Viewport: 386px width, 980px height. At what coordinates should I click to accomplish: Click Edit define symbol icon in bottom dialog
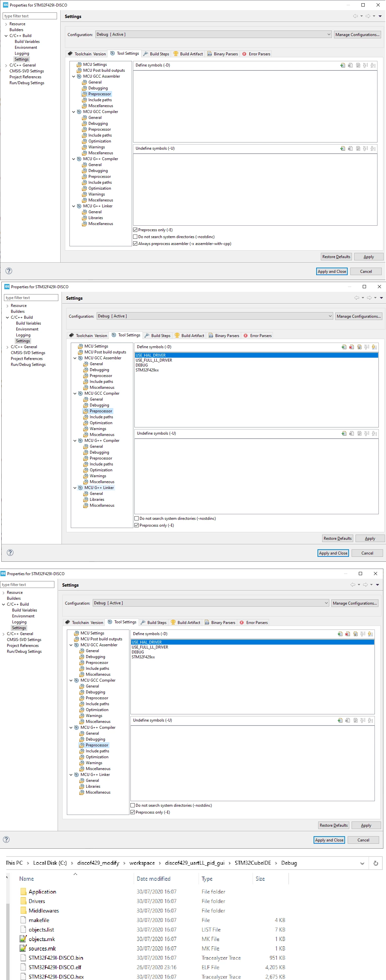pyautogui.click(x=355, y=634)
